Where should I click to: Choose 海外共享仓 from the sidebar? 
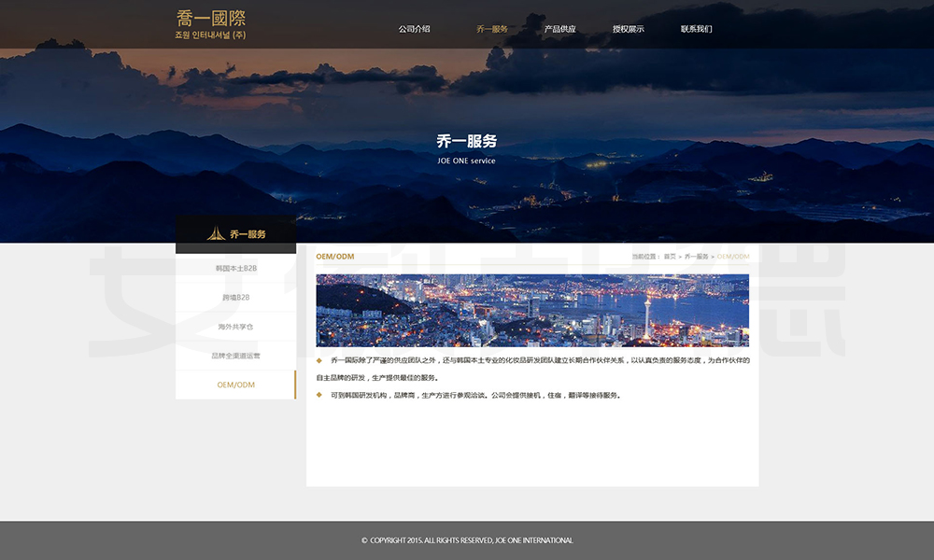[x=235, y=327]
